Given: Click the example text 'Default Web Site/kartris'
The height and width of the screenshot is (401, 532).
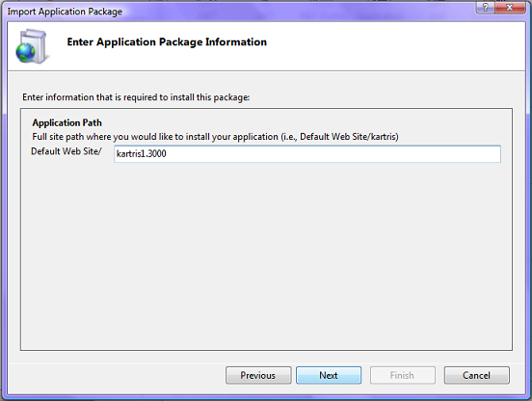Looking at the screenshot, I should pos(348,137).
